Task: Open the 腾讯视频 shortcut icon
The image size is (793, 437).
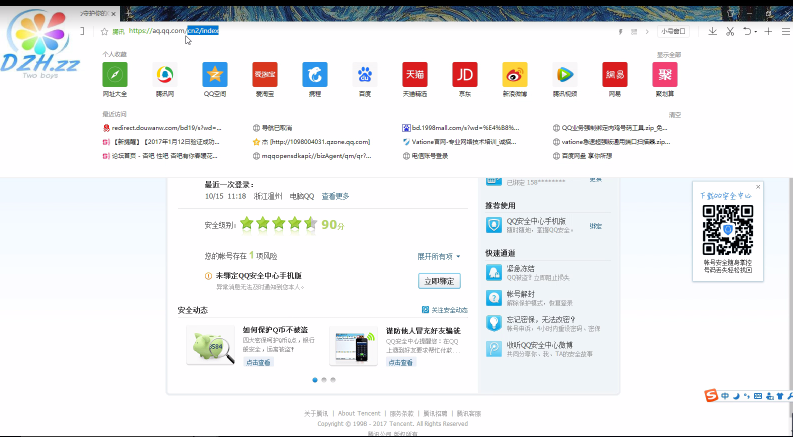Action: point(565,75)
